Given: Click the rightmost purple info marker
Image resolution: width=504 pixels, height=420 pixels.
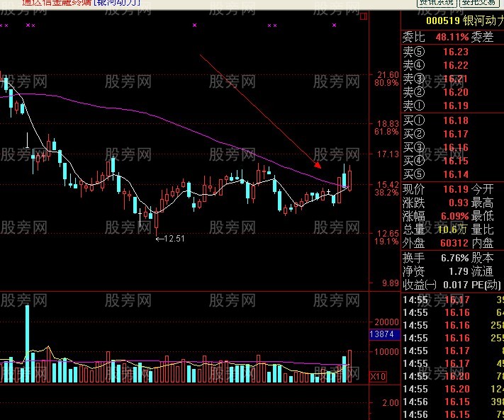Looking at the screenshot, I should [x=335, y=25].
